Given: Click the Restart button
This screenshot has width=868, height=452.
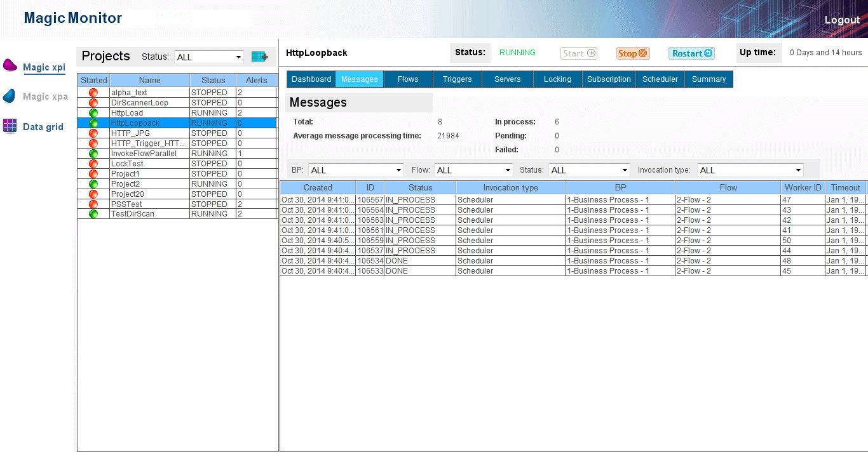Looking at the screenshot, I should click(x=691, y=53).
